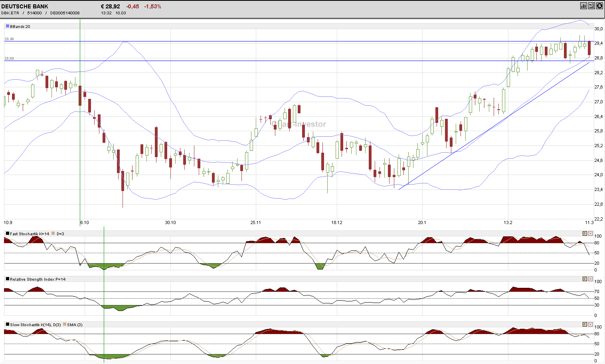This screenshot has width=605, height=364.
Task: Click the 28,69 horizontal line label
Action: point(9,59)
